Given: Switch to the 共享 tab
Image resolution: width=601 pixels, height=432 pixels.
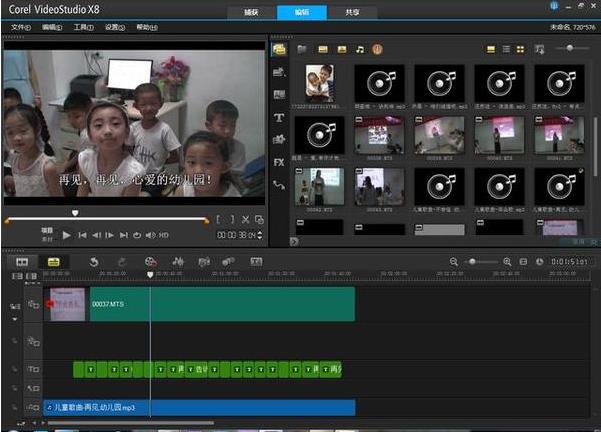Looking at the screenshot, I should tap(352, 10).
